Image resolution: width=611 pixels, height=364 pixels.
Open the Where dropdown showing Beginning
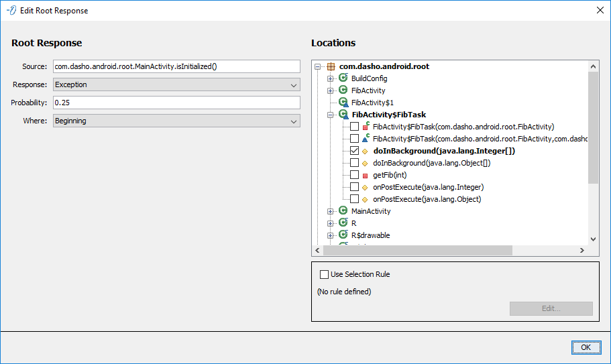pos(176,121)
